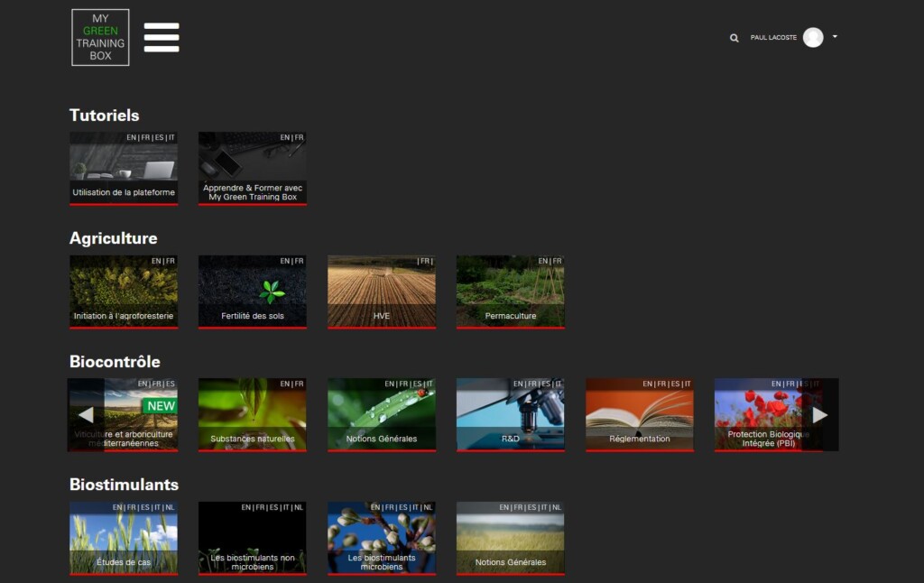Click the My Green Training Box logo
The height and width of the screenshot is (583, 924).
pos(100,38)
